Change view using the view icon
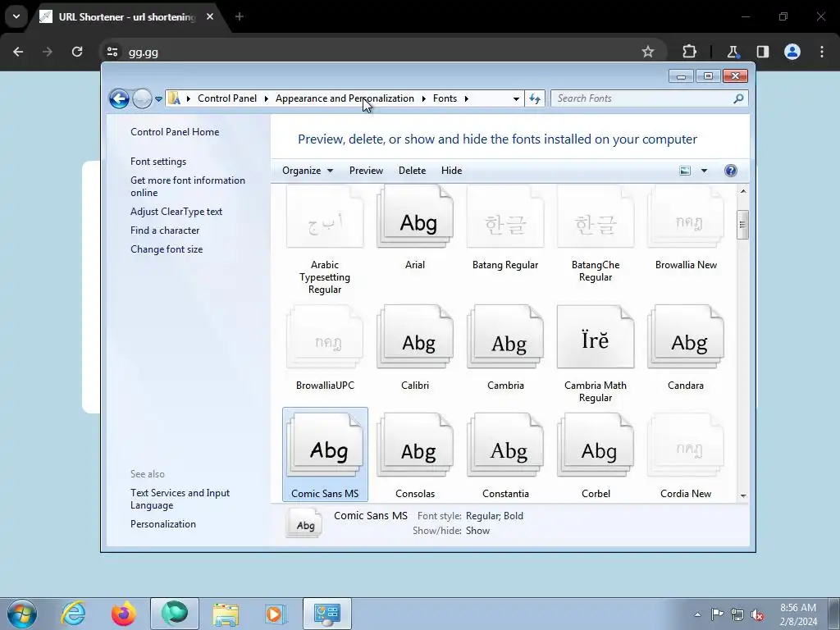The height and width of the screenshot is (630, 840). coord(685,171)
